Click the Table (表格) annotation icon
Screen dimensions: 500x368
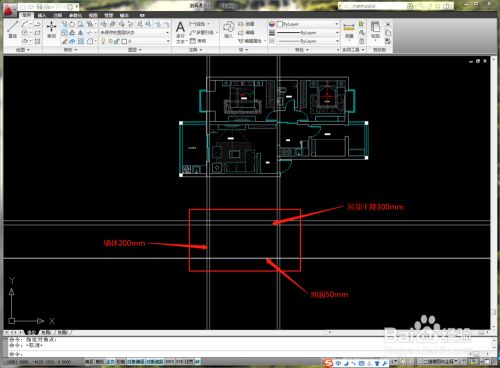(x=198, y=41)
